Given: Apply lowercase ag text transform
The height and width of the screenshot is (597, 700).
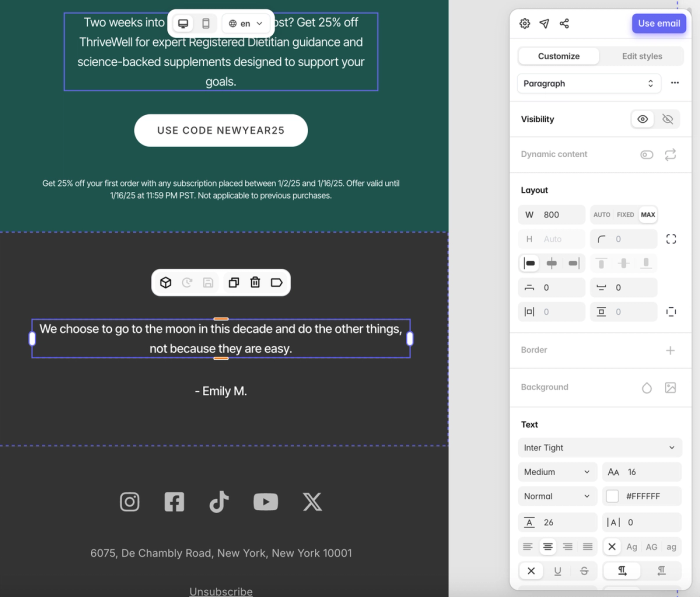Looking at the screenshot, I should tap(671, 547).
